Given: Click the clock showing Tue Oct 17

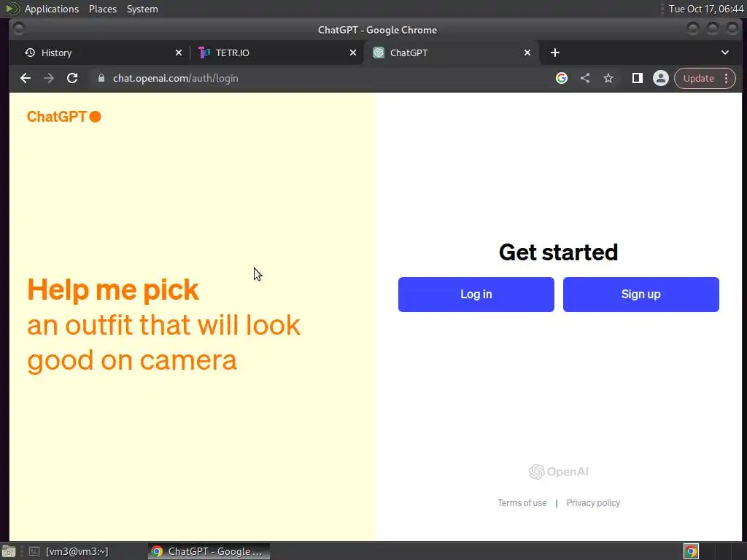Looking at the screenshot, I should coord(705,9).
